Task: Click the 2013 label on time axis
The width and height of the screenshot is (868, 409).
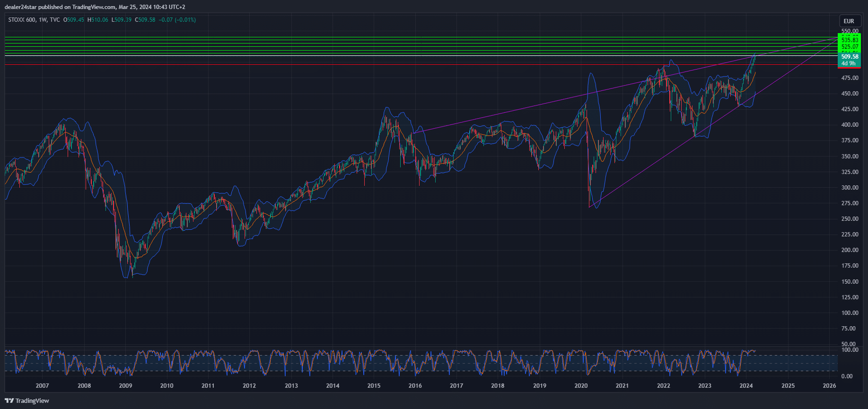Action: 291,386
